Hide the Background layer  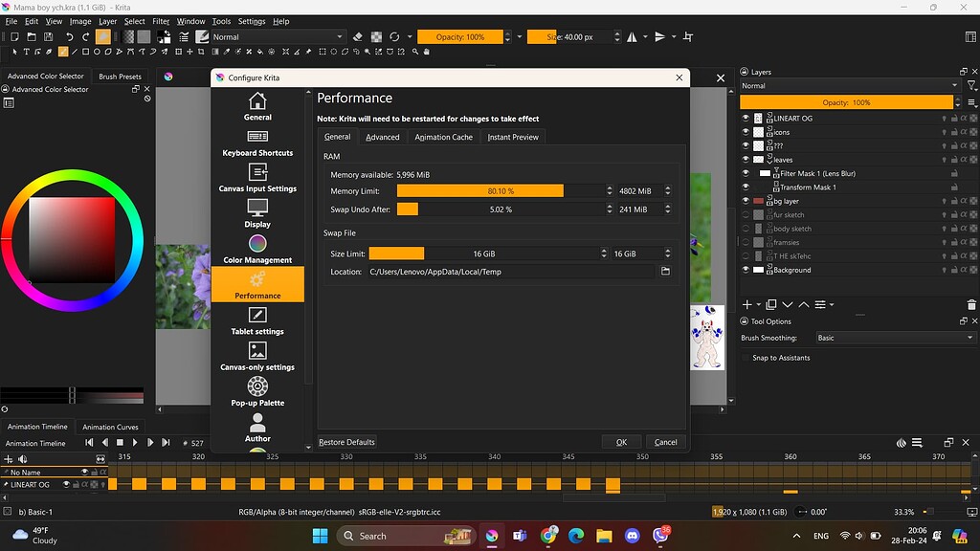[x=745, y=270]
